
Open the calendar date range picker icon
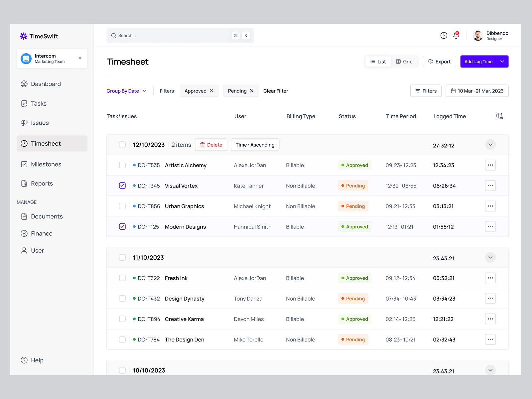[454, 90]
